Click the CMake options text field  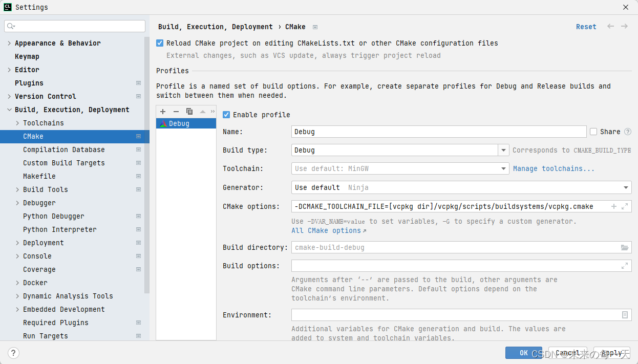point(461,206)
